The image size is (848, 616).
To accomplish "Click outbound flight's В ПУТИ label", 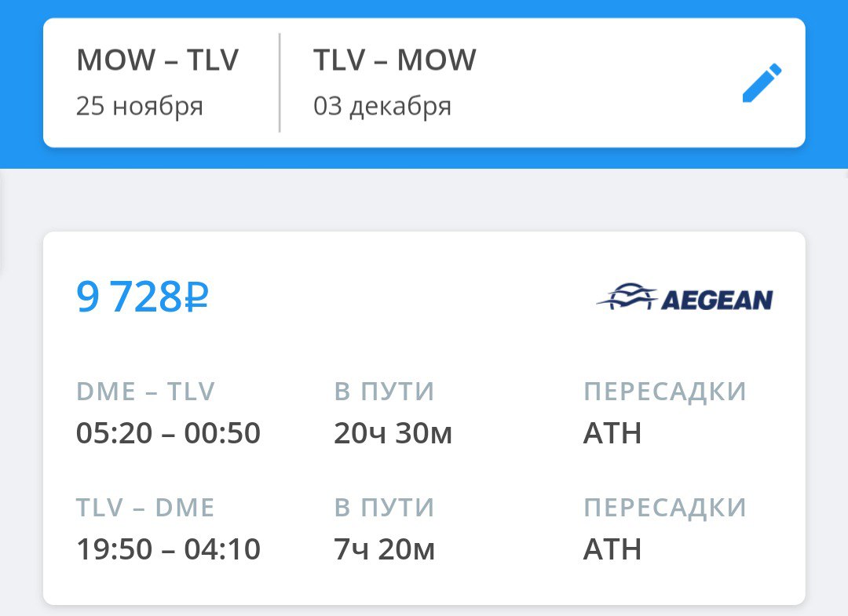I will (x=384, y=392).
